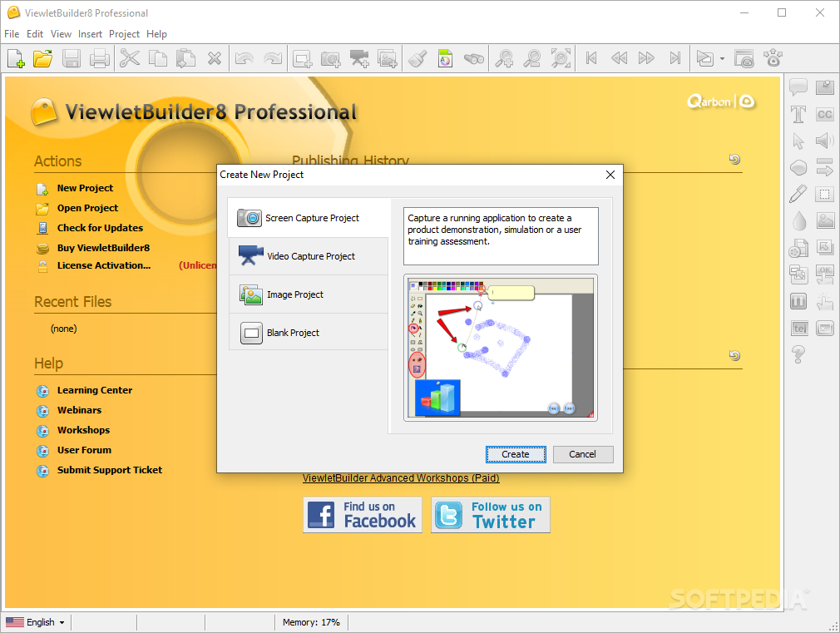Select Blank Project option
840x633 pixels.
click(309, 333)
